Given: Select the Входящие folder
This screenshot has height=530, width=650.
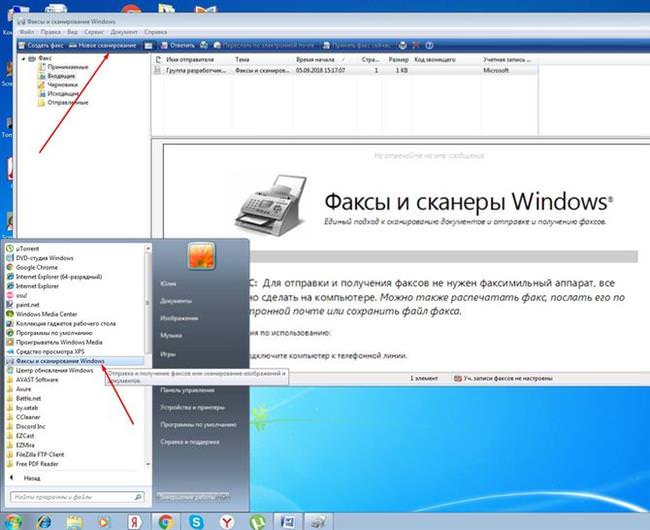Looking at the screenshot, I should tap(57, 76).
